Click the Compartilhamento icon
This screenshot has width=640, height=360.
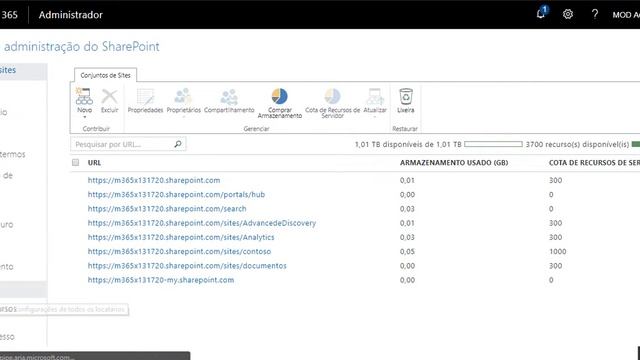[229, 97]
